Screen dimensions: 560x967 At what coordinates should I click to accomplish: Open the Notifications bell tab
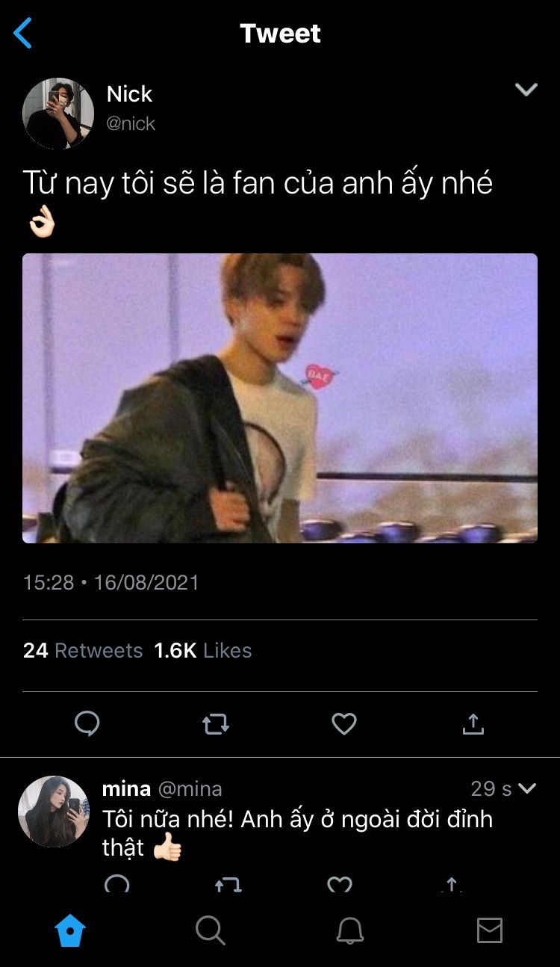[x=349, y=931]
